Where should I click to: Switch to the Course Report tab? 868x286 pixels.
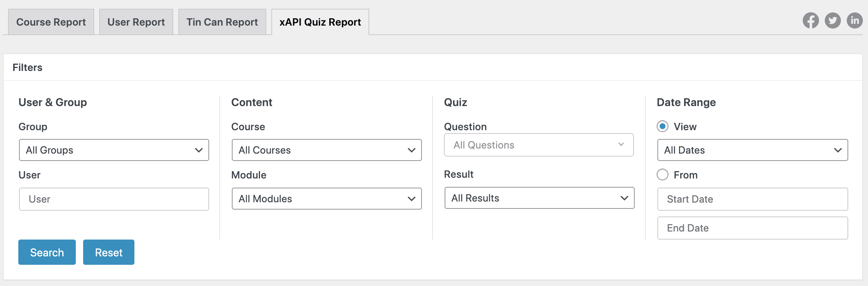[x=51, y=22]
